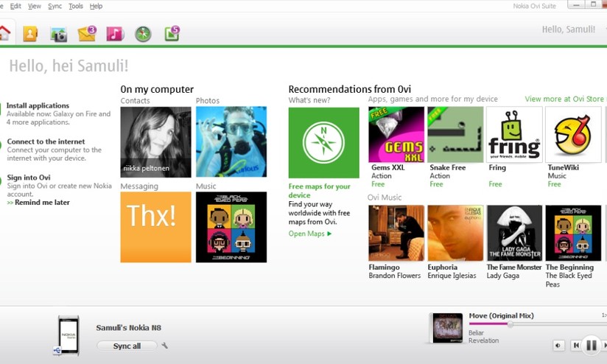Click View more at Ovi Store link
Image resolution: width=607 pixels, height=364 pixels.
564,99
